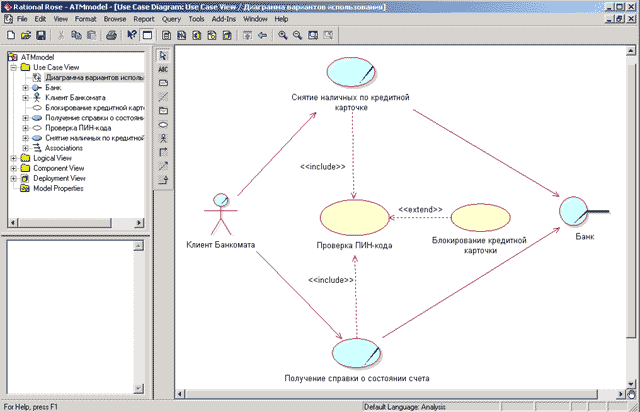
Task: Click the Save icon in toolbar
Action: click(41, 35)
